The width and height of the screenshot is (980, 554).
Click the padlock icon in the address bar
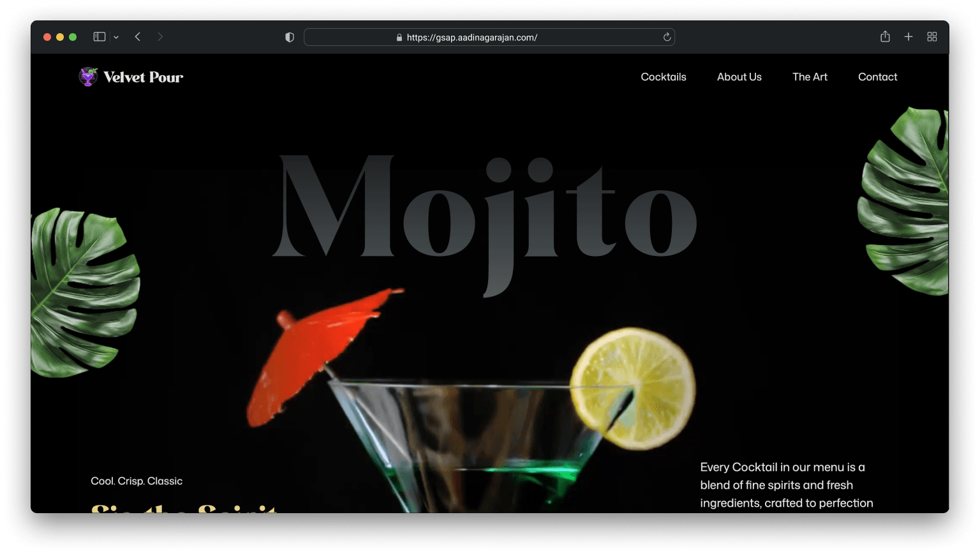point(399,37)
